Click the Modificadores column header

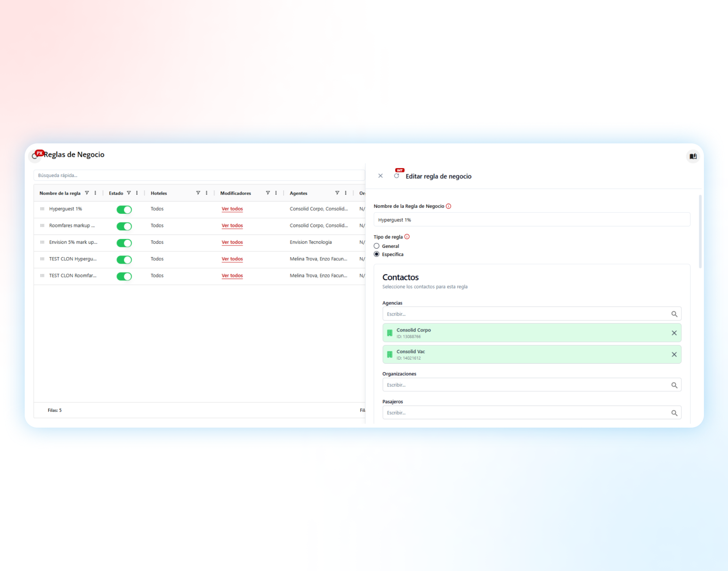pyautogui.click(x=236, y=193)
